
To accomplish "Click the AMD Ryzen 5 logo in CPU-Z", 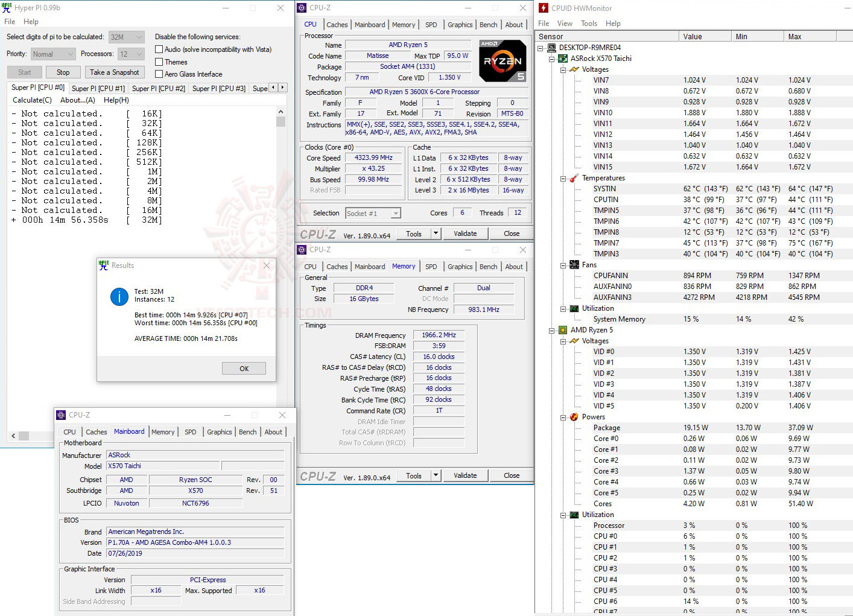I will pos(503,60).
